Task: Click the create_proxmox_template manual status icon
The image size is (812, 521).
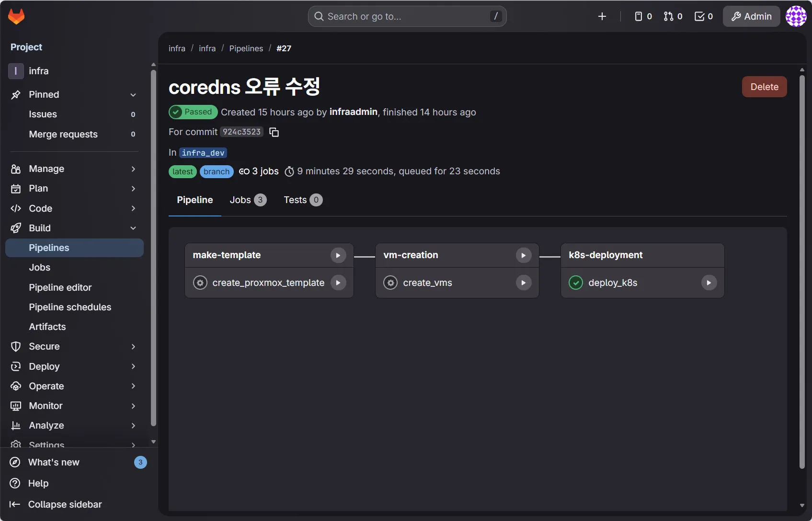Action: [x=200, y=283]
